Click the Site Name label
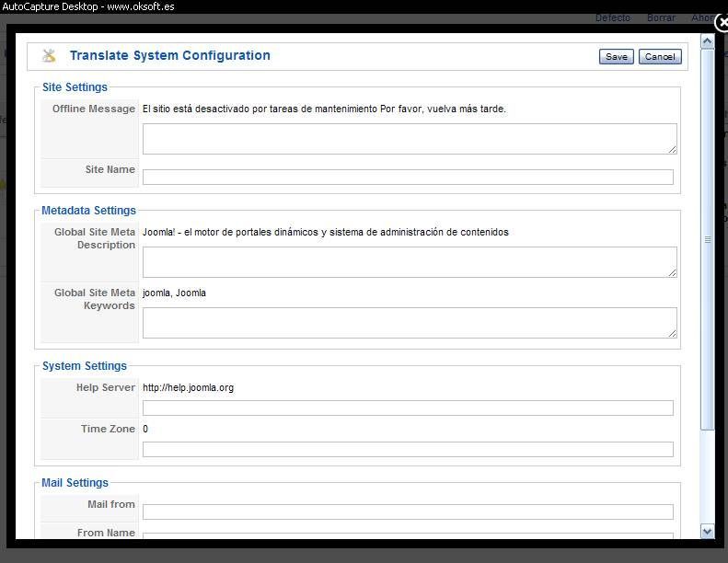The height and width of the screenshot is (563, 728). click(x=110, y=169)
